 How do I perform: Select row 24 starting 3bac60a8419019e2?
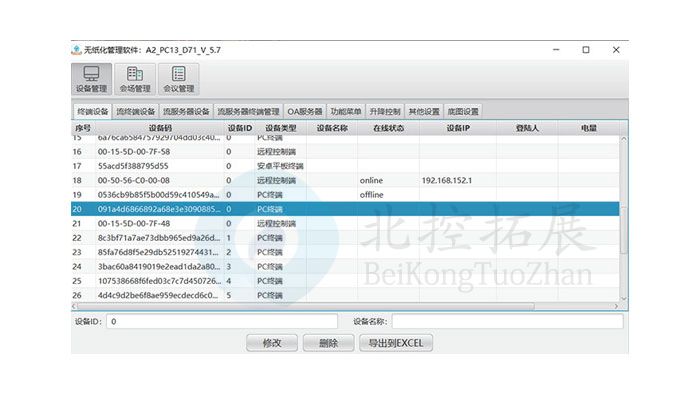345,266
